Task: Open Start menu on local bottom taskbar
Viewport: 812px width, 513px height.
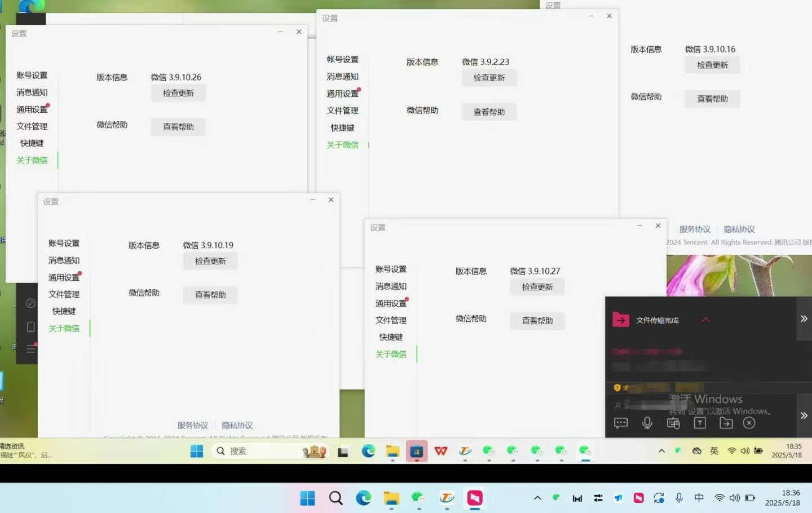Action: 307,498
